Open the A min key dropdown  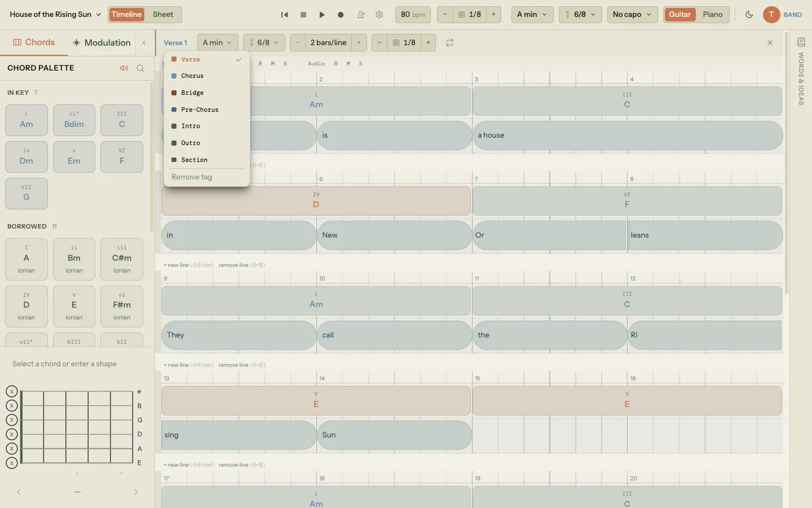click(x=531, y=15)
